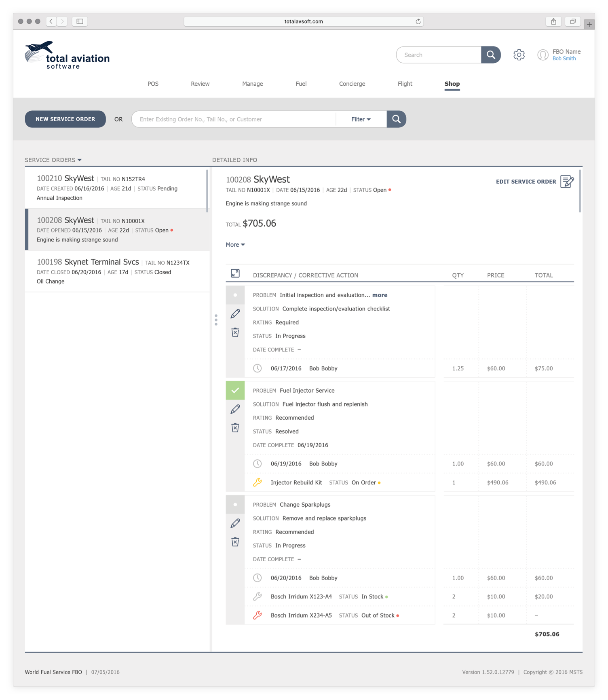Screen dimensions: 608x700
Task: Open the Manage tab
Action: pyautogui.click(x=253, y=84)
